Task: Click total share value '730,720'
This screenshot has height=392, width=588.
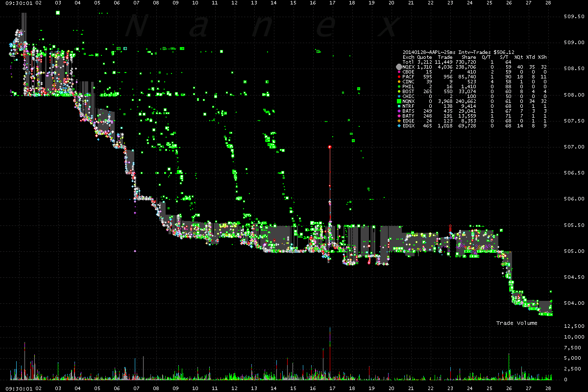Action: tap(466, 62)
